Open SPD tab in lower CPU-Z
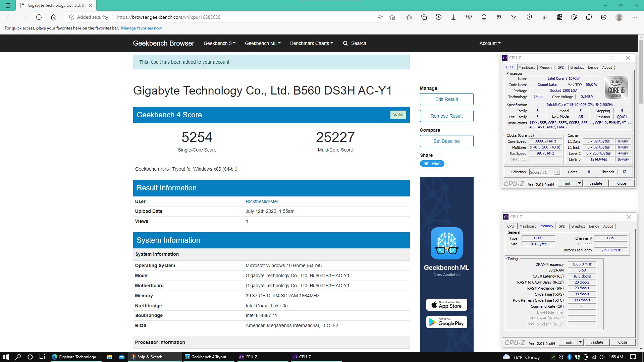 (x=562, y=226)
